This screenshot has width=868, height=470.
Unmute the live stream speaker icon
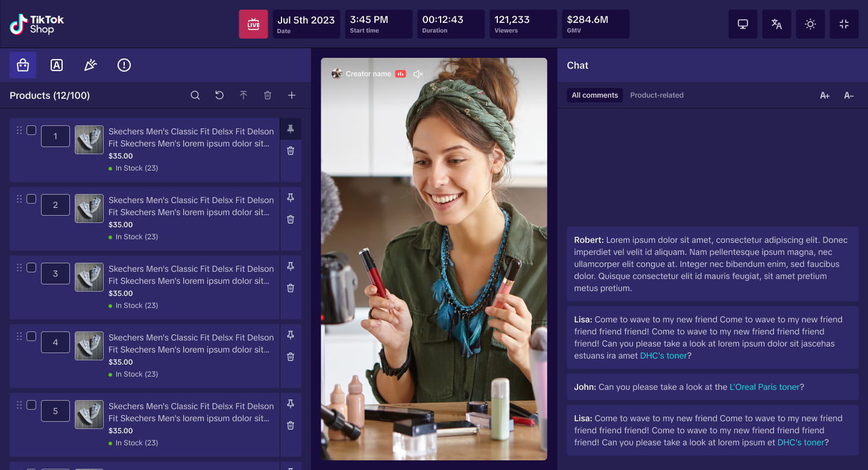(x=418, y=74)
